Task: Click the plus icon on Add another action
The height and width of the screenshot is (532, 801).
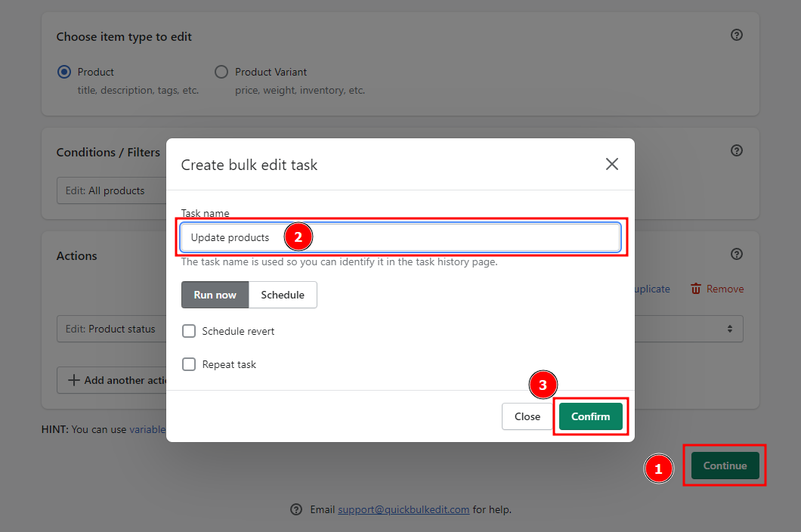Action: [x=74, y=380]
